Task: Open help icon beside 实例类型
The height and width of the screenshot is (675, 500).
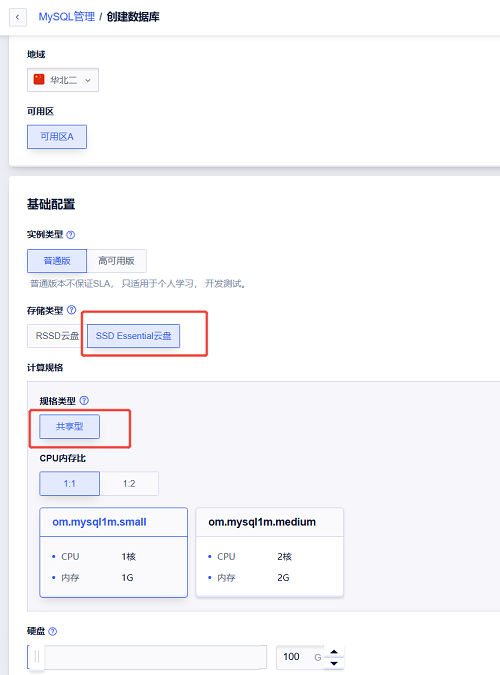Action: click(71, 235)
